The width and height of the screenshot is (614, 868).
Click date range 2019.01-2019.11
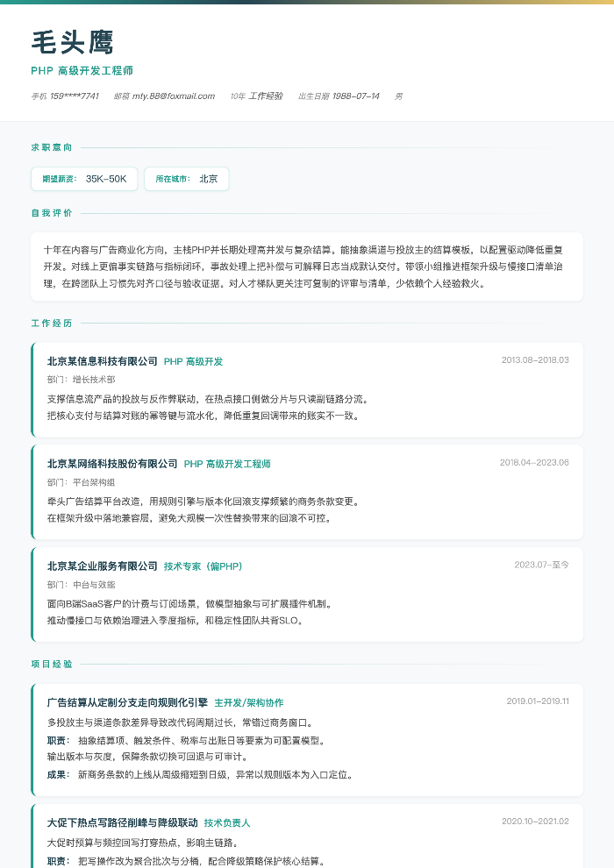pos(538,701)
